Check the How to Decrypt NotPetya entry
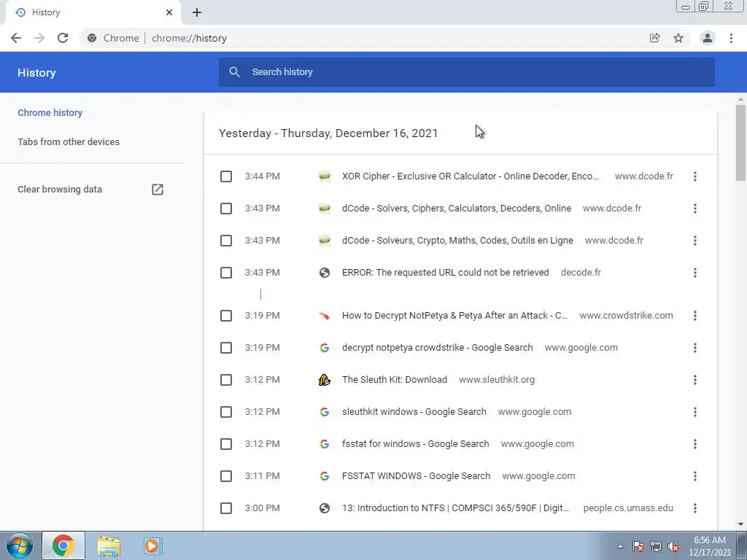 226,316
